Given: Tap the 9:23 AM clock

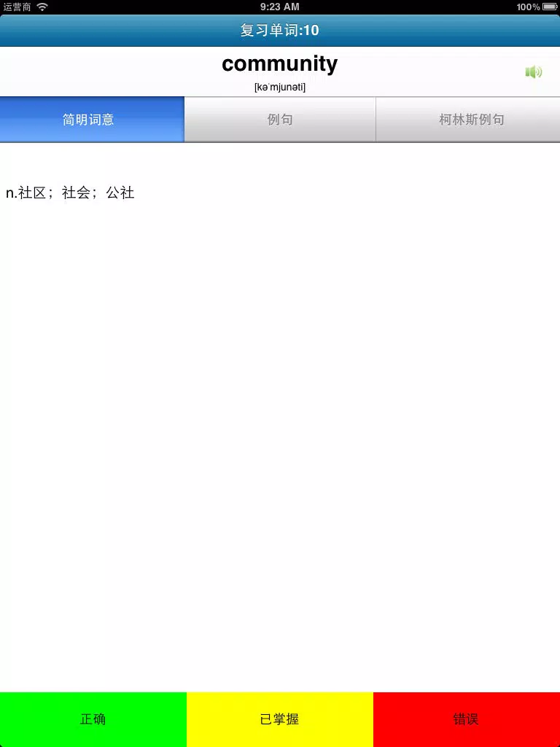Looking at the screenshot, I should pyautogui.click(x=280, y=7).
